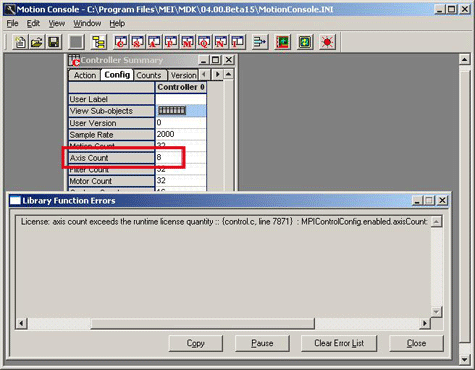Screen dimensions: 475x370
Task: Open the Edit menu
Action: pyautogui.click(x=33, y=23)
